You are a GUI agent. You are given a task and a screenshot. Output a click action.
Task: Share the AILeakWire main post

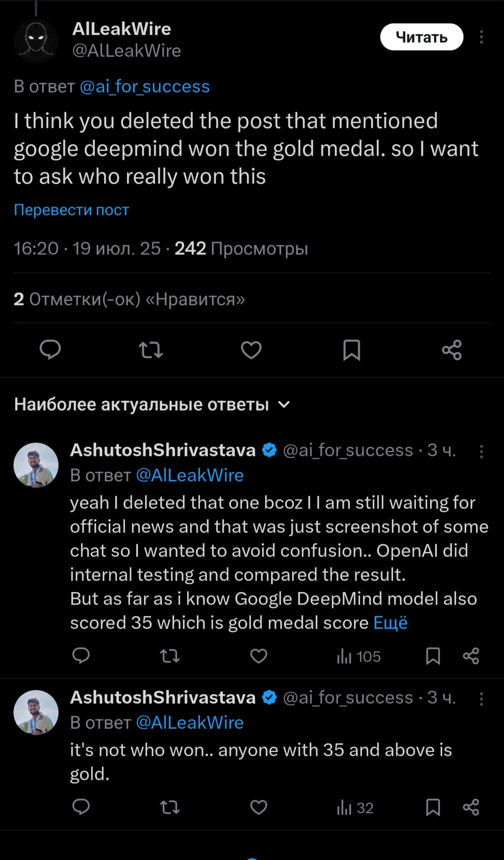[x=452, y=350]
